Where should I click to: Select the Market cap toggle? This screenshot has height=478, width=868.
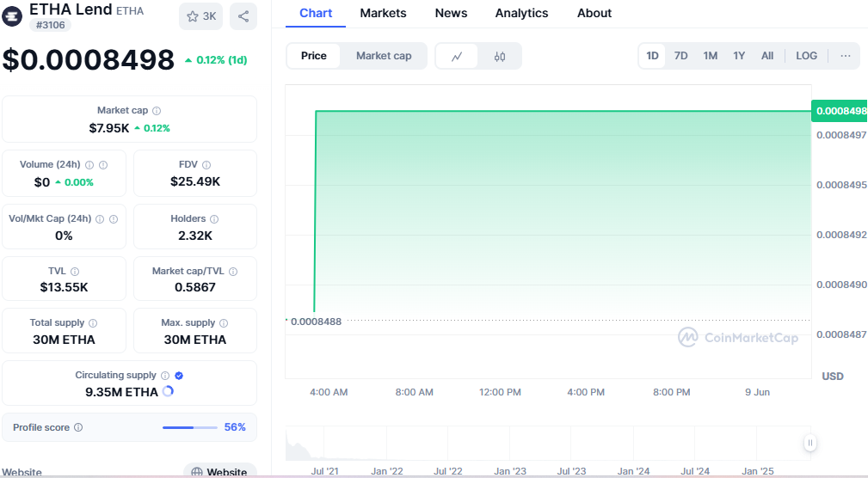pos(384,56)
